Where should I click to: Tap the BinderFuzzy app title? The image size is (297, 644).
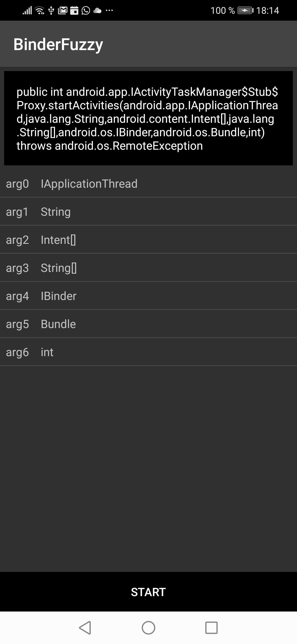pyautogui.click(x=58, y=44)
